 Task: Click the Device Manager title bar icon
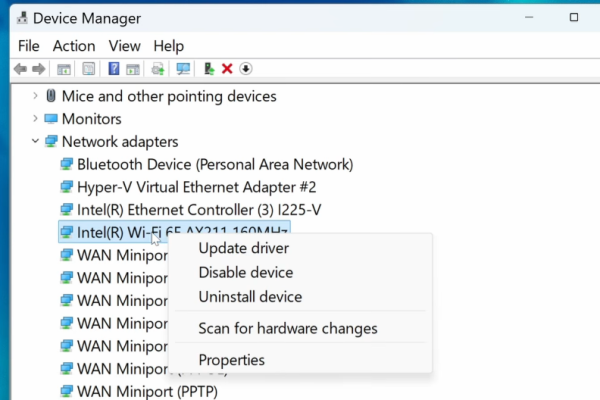click(23, 18)
